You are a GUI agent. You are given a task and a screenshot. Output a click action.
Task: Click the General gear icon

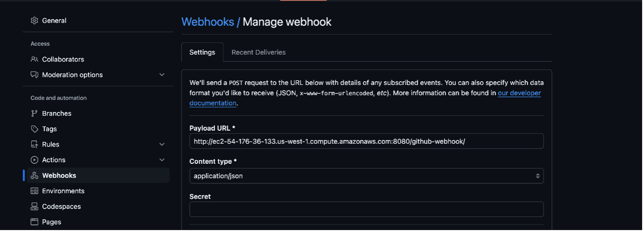(34, 21)
